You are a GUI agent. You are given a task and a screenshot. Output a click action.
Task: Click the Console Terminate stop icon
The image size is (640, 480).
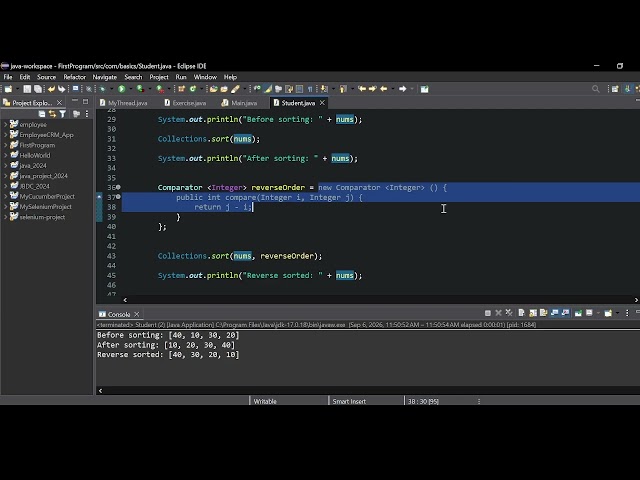[x=488, y=313]
